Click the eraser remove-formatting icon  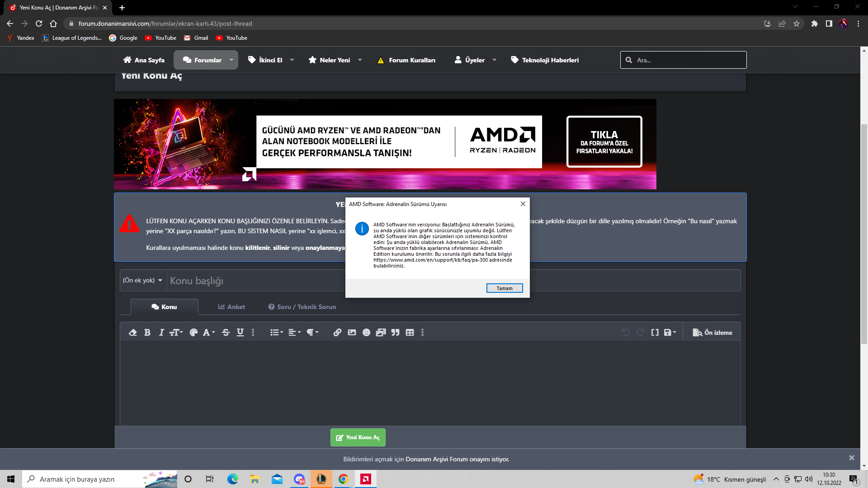click(132, 333)
